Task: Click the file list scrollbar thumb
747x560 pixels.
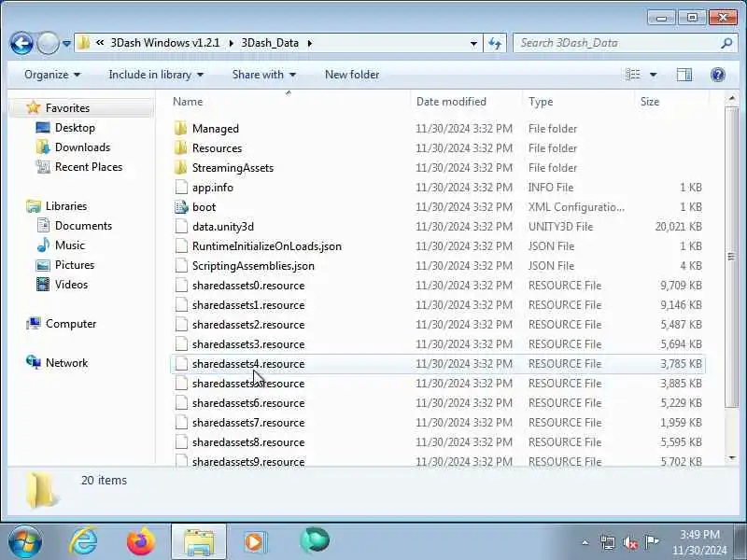Action: (x=731, y=258)
